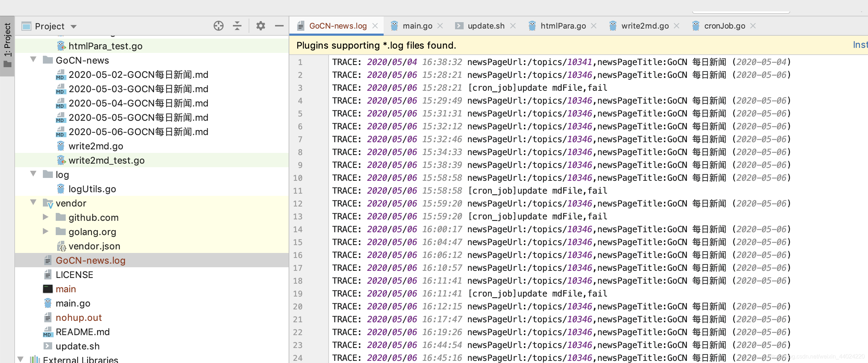868x363 pixels.
Task: Select vendor.json file
Action: pos(151,246)
